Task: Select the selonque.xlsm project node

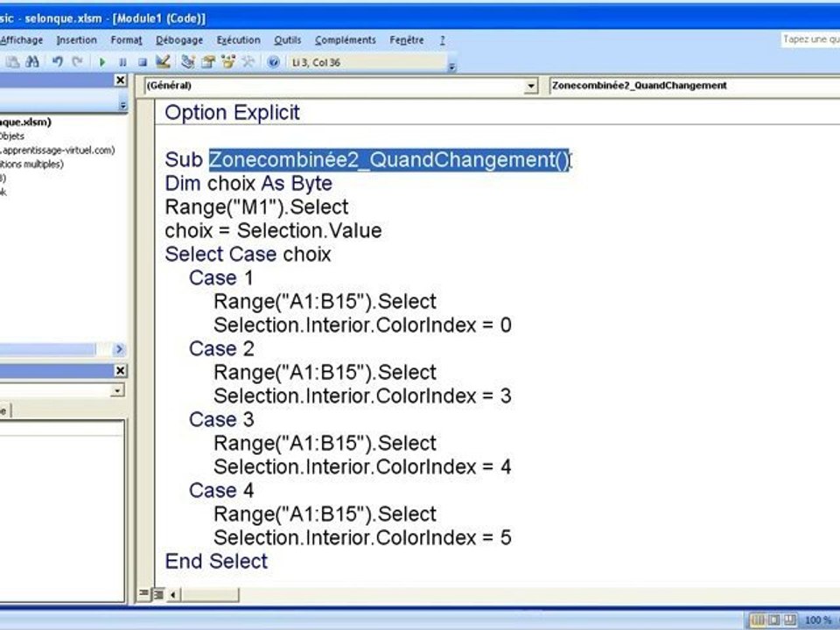Action: pyautogui.click(x=25, y=122)
